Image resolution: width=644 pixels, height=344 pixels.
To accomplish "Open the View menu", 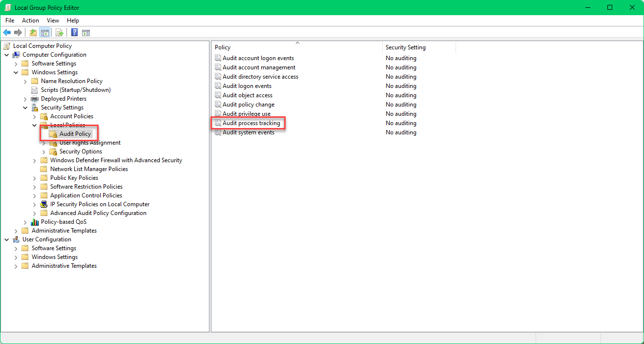I will [53, 21].
